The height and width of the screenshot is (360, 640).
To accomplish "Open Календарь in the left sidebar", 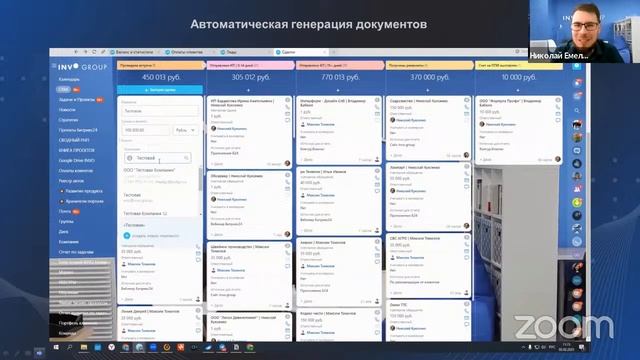I will pos(69,79).
